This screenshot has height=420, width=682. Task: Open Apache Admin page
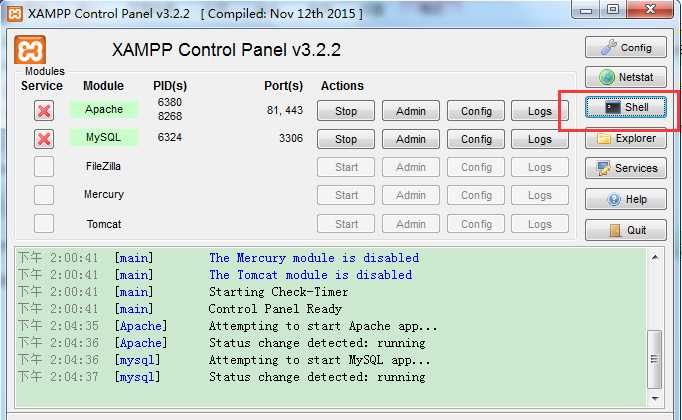(411, 111)
